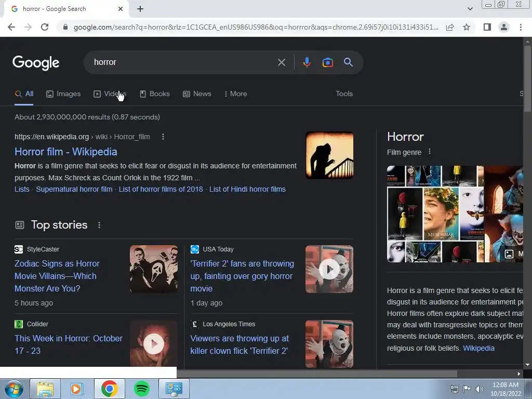Expand the More search filters menu
532x399 pixels.
(x=235, y=94)
